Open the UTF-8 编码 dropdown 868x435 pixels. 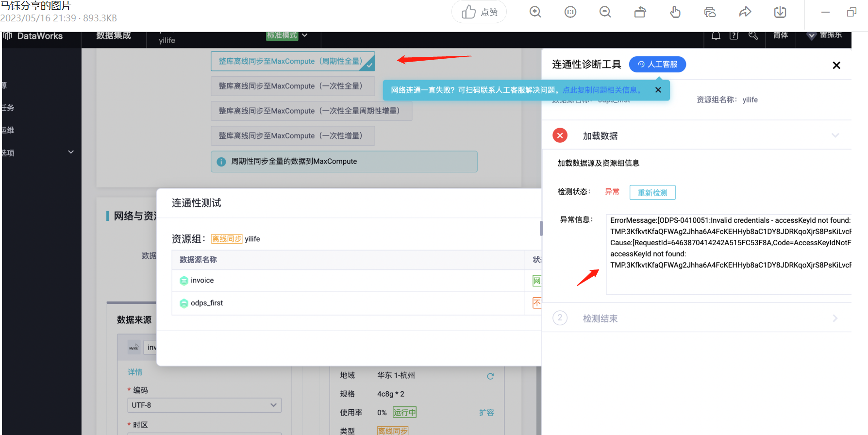pyautogui.click(x=204, y=405)
